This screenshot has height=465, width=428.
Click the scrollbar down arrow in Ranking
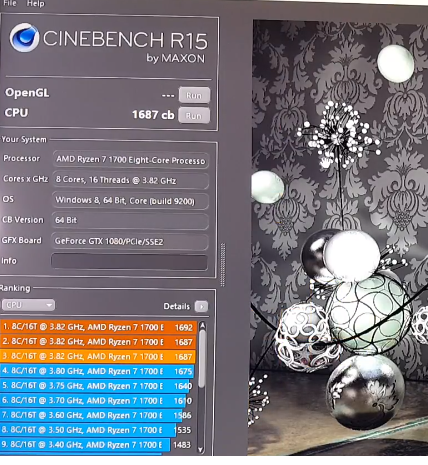tap(201, 449)
